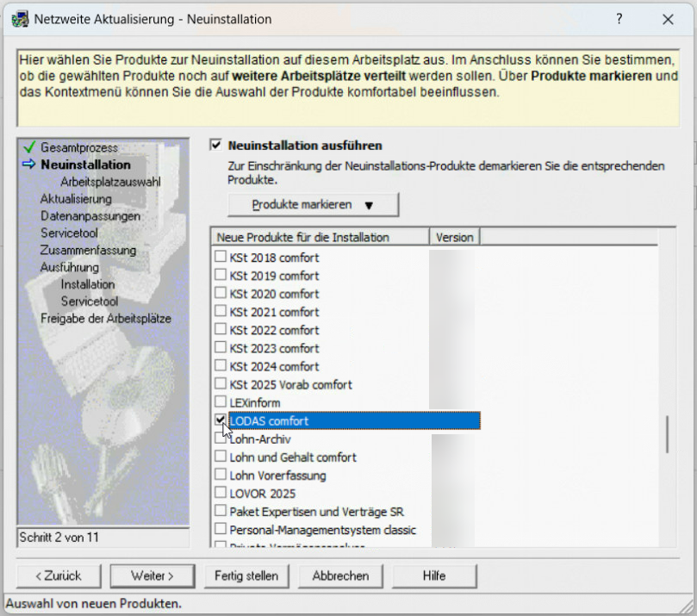Click the product list vertical scrollbar
The width and height of the screenshot is (697, 616).
point(667,434)
